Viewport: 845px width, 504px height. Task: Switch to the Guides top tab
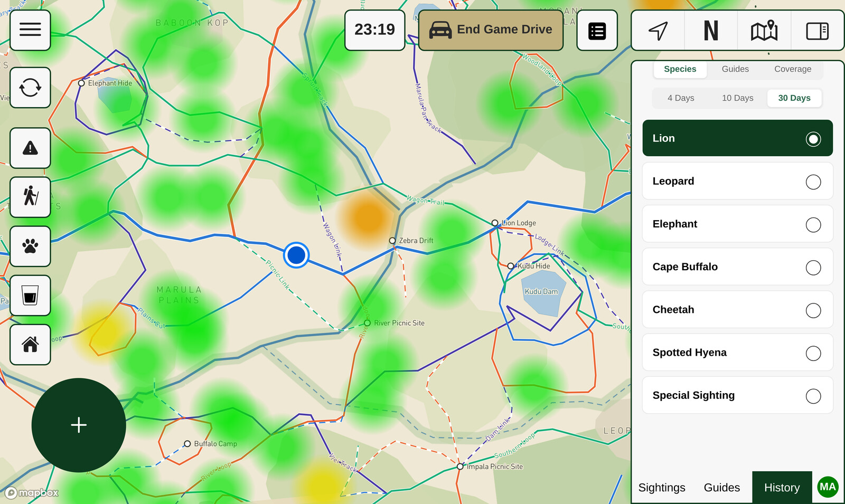735,69
